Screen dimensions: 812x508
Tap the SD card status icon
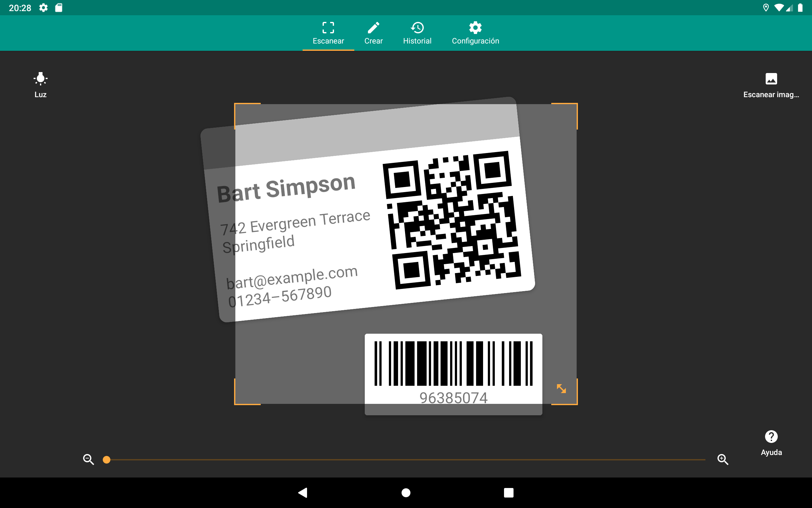[59, 8]
